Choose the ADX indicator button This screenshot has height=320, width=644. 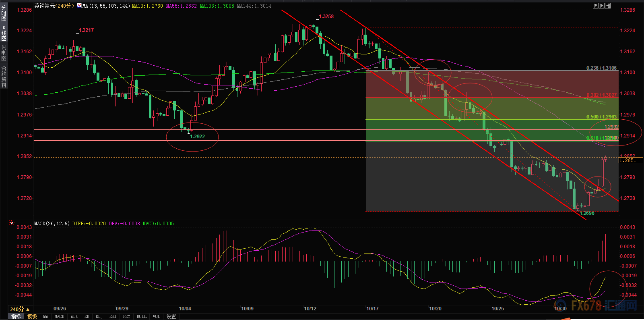point(74,316)
